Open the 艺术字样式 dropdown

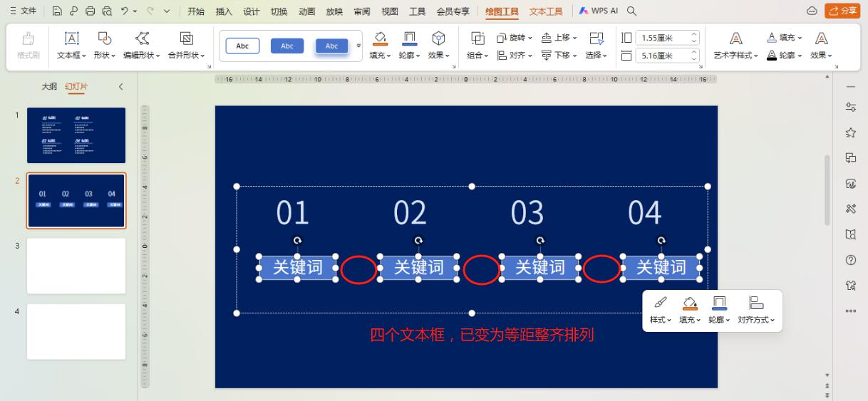[x=736, y=56]
